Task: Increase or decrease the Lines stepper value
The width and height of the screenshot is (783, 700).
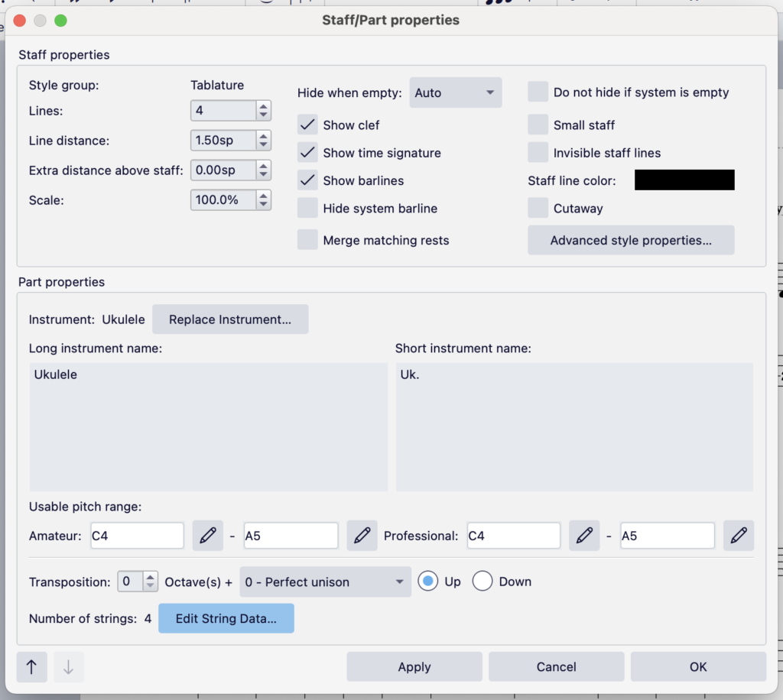Action: (x=264, y=111)
